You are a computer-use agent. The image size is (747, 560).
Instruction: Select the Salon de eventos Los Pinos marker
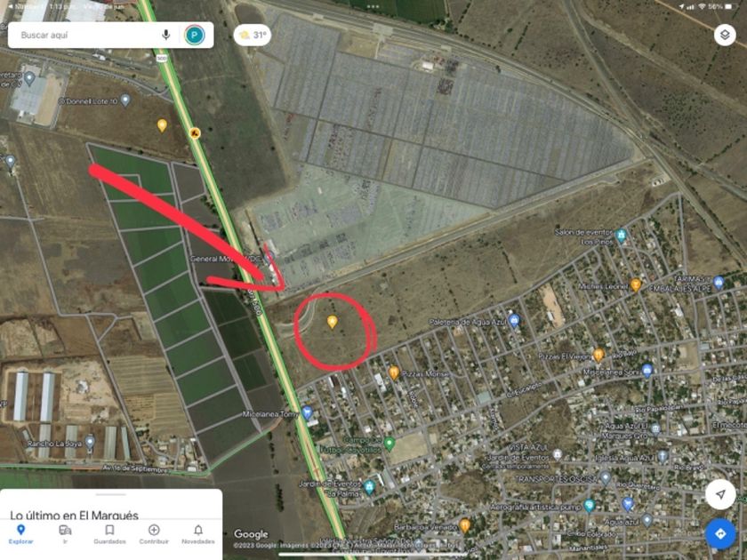(621, 236)
